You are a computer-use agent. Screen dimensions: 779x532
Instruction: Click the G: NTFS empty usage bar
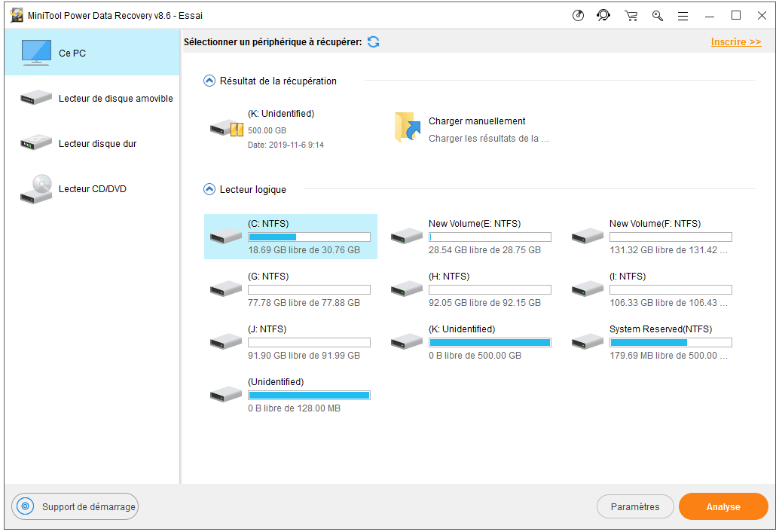[309, 289]
